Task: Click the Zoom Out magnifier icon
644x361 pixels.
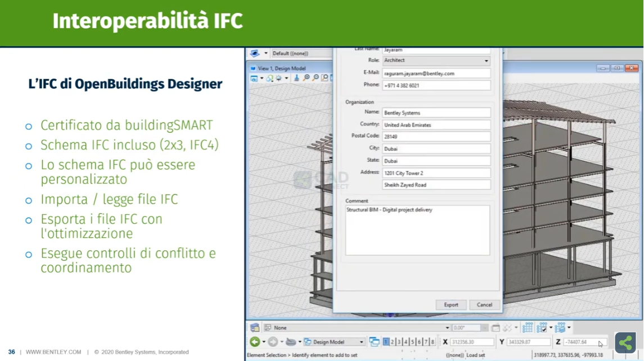Action: (316, 78)
